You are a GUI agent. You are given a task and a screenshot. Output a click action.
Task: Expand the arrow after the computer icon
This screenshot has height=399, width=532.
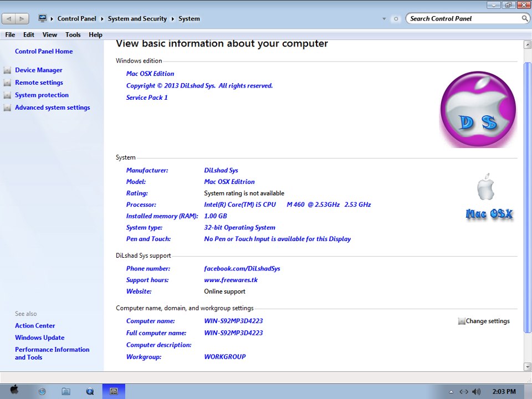point(52,19)
